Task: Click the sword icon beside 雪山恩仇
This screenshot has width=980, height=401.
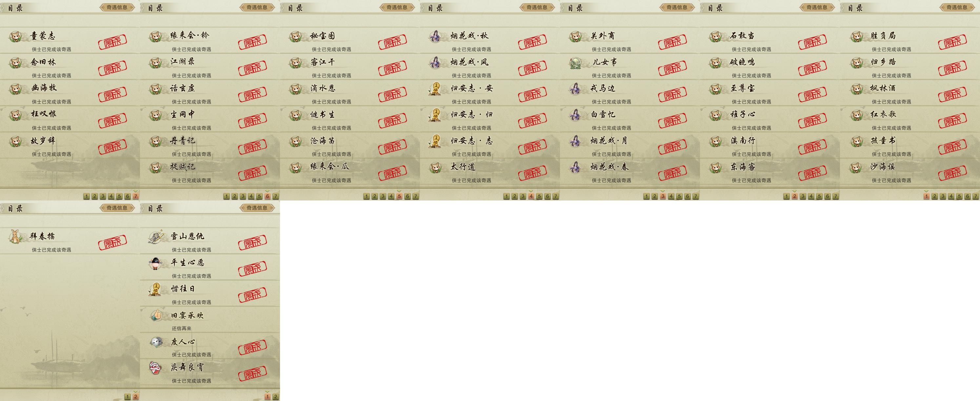Action: 156,237
